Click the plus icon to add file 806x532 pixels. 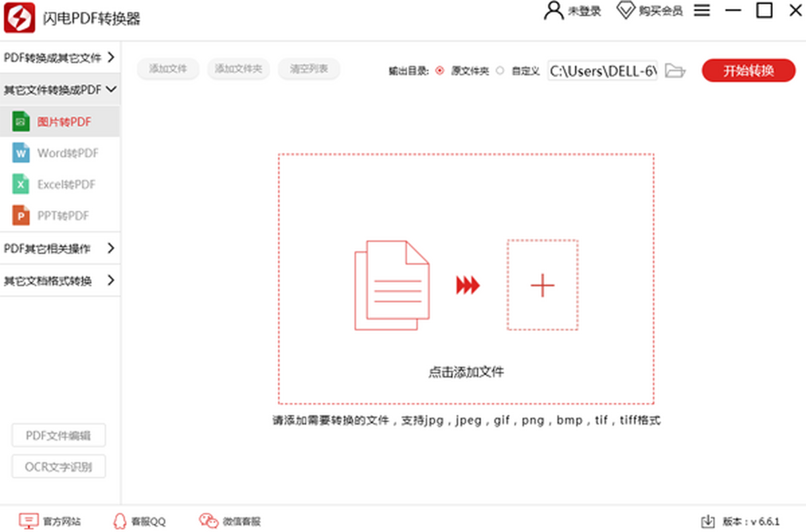(542, 285)
